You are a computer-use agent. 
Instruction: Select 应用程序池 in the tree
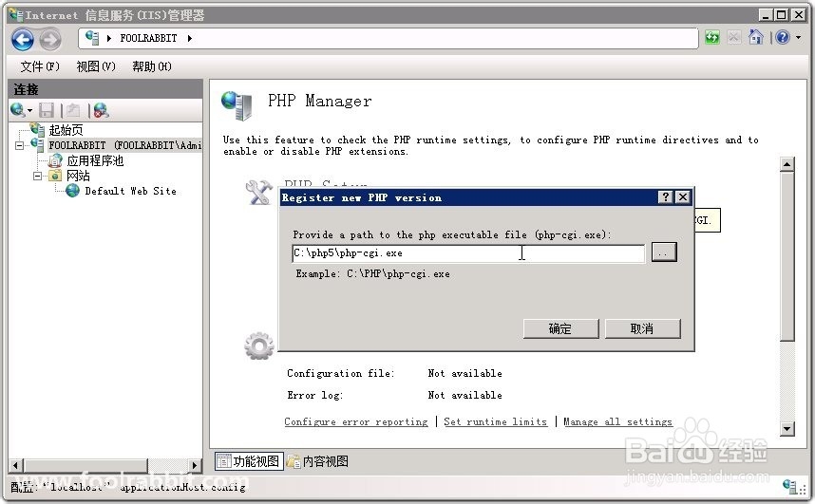click(95, 160)
